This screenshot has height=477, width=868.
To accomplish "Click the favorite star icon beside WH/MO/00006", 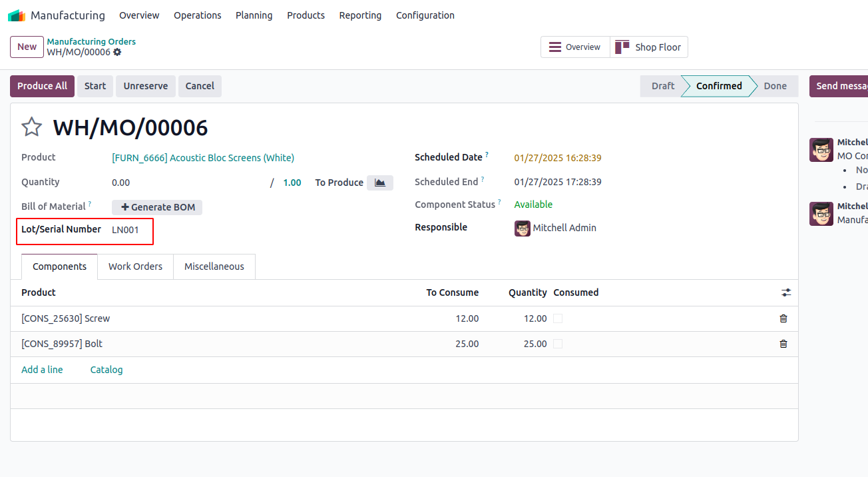I will 32,127.
